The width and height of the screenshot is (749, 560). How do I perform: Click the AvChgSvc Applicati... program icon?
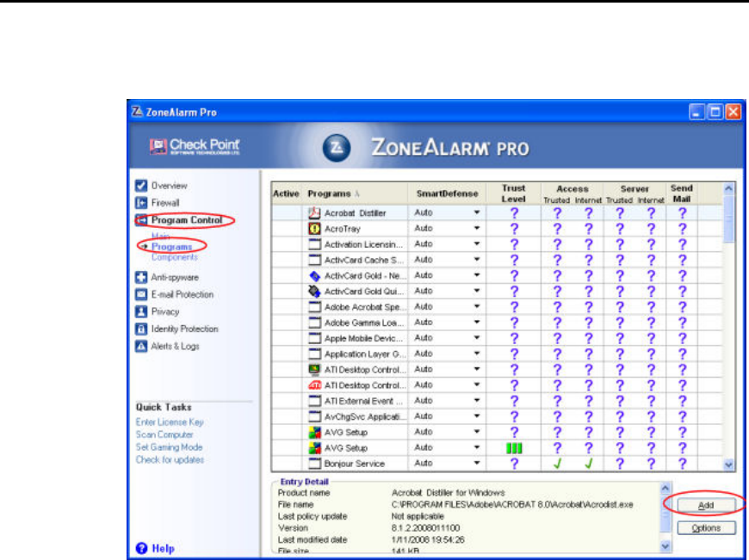(314, 416)
